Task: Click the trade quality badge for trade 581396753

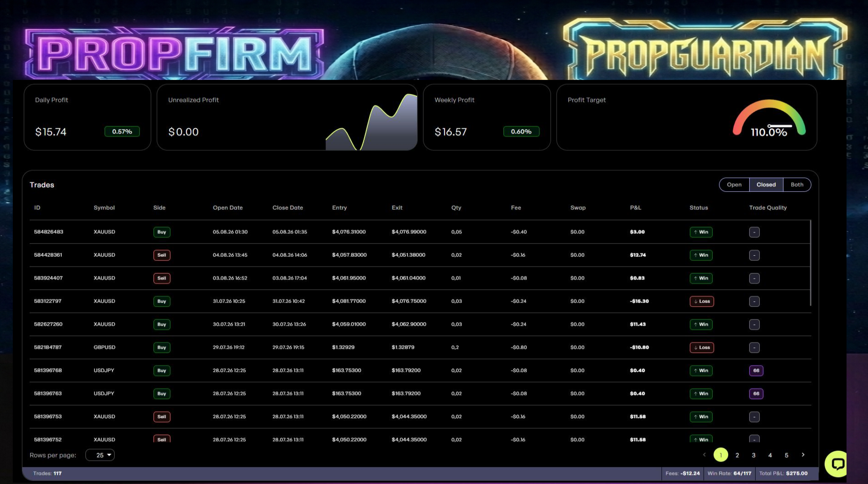Action: [x=754, y=417]
